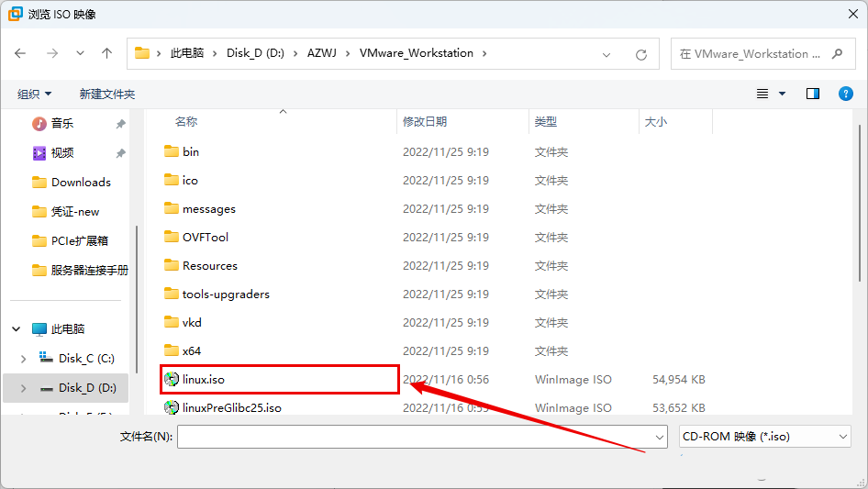Image resolution: width=868 pixels, height=489 pixels.
Task: Change the view layout icon
Action: tap(762, 94)
